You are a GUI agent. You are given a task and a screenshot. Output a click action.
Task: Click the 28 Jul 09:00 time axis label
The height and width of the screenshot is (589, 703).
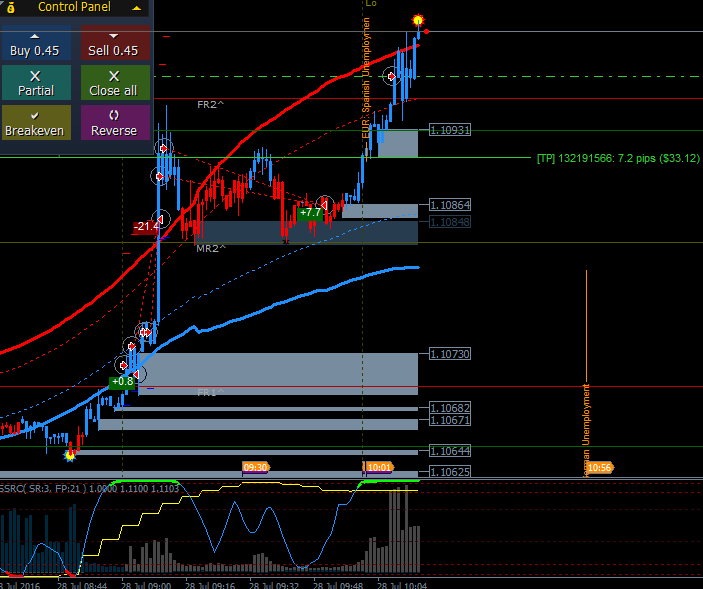[x=146, y=585]
